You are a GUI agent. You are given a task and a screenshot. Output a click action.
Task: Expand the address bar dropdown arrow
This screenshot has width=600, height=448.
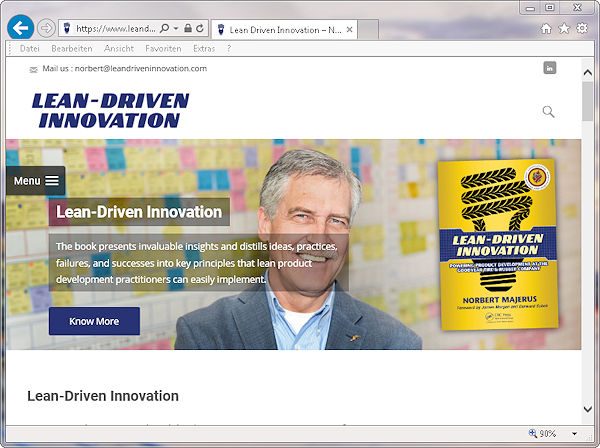point(175,29)
